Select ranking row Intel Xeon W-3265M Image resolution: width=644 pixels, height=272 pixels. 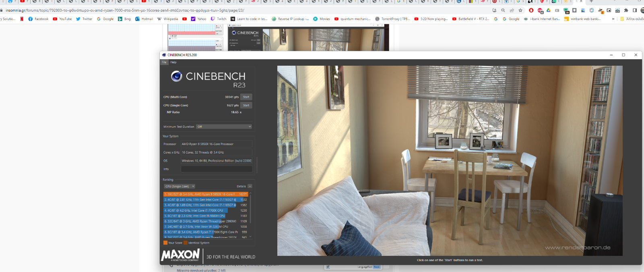pos(206,226)
